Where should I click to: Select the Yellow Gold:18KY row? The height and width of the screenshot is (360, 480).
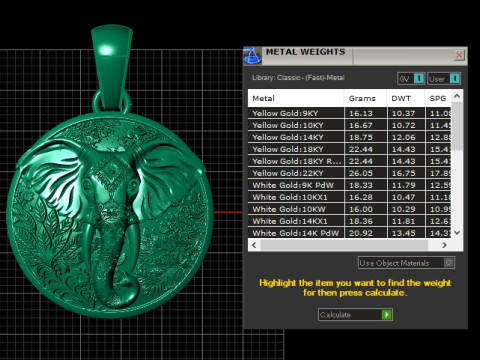pos(350,149)
